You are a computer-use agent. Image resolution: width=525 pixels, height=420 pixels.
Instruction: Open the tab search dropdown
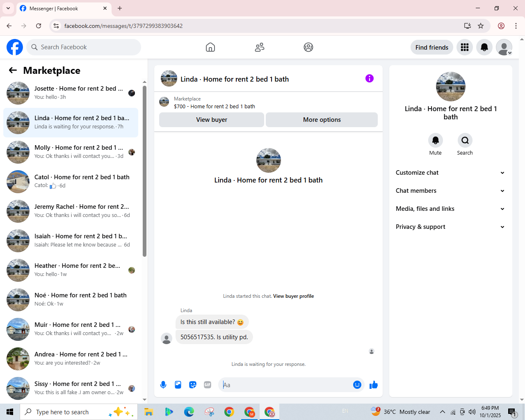[x=8, y=8]
